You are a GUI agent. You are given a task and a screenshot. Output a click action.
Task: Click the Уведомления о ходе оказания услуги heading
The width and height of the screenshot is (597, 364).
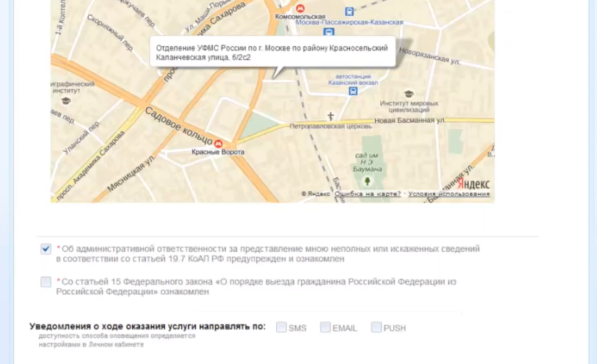tap(147, 327)
